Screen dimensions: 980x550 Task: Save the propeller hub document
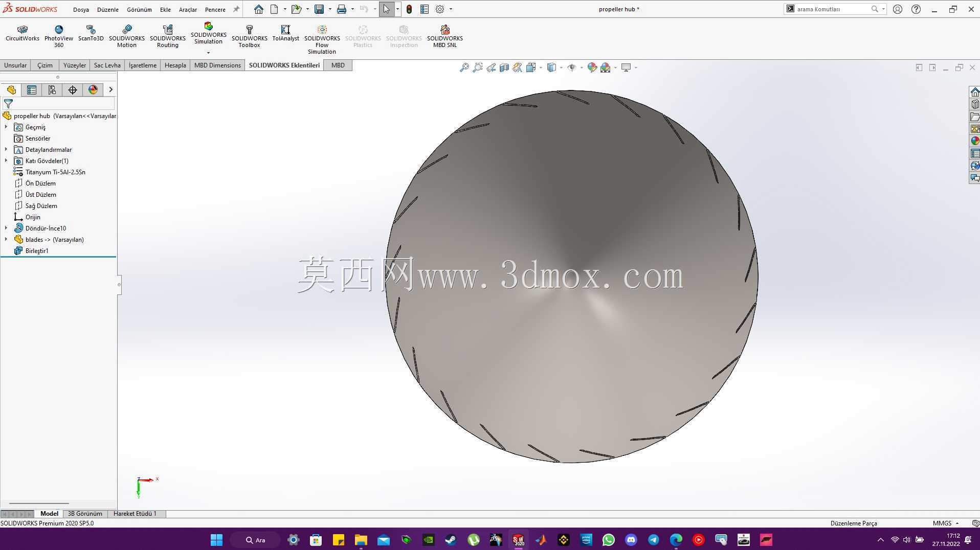pos(319,9)
